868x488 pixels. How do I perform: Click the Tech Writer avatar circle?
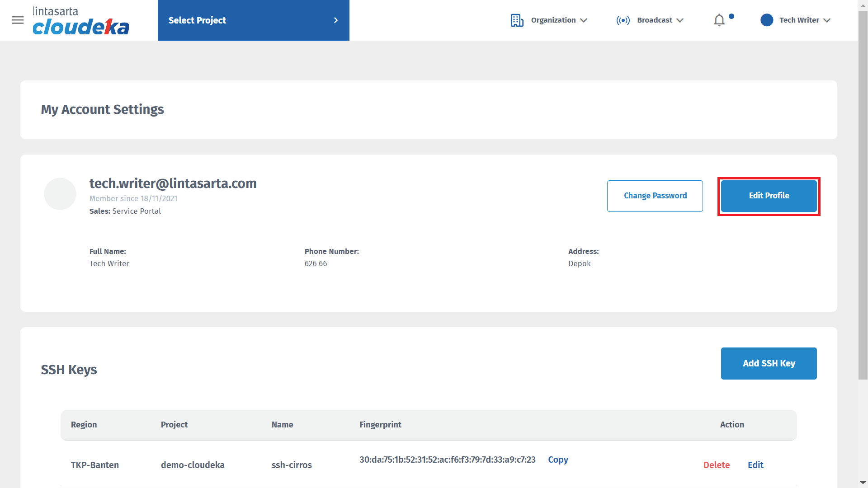767,20
